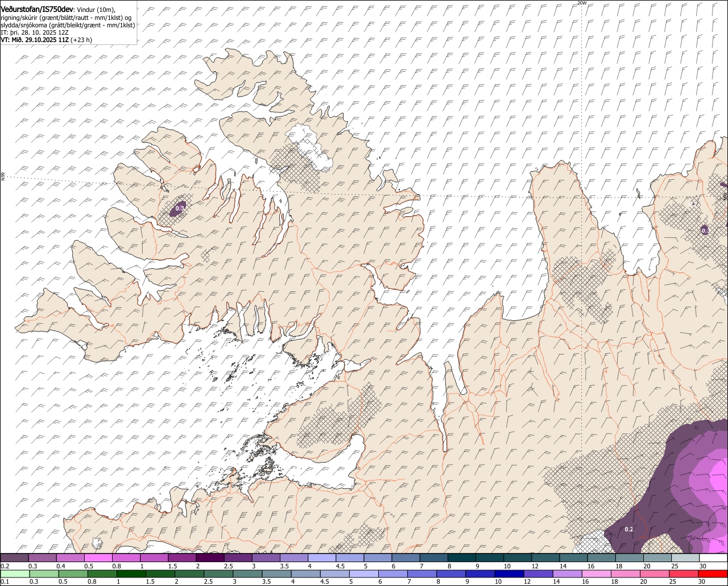The width and height of the screenshot is (728, 586).
Task: Select the 16 light pink swatch in lower scale
Action: [597, 573]
